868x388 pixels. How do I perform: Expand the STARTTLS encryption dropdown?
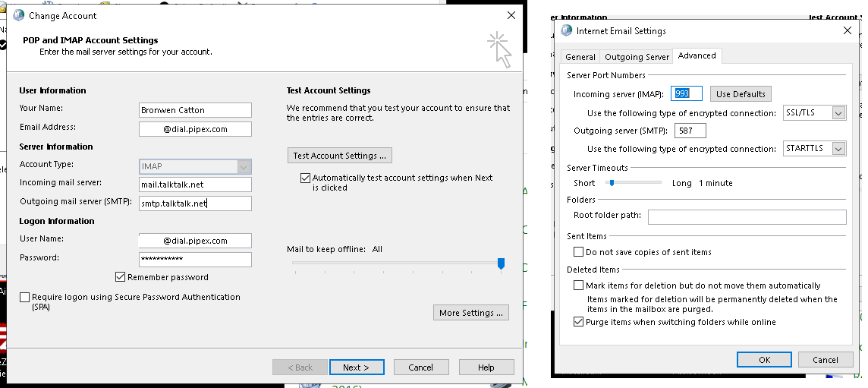(838, 149)
